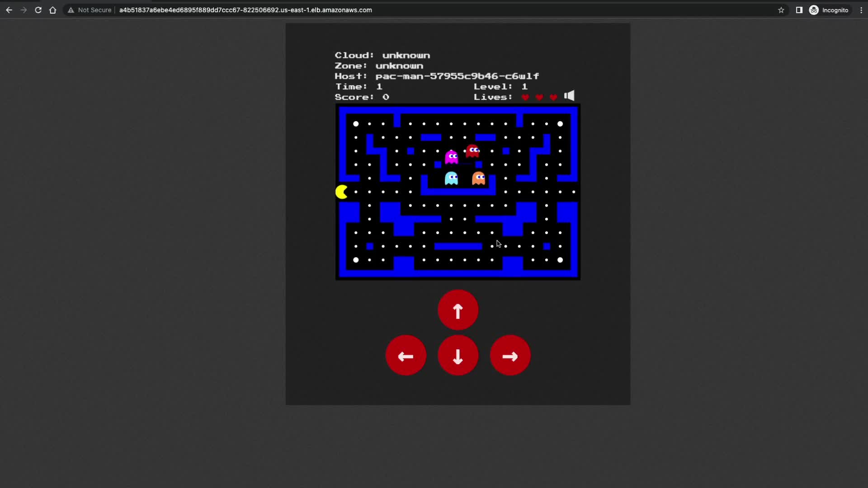Image resolution: width=868 pixels, height=488 pixels.
Task: Click the orange ghost in maze
Action: tap(478, 178)
